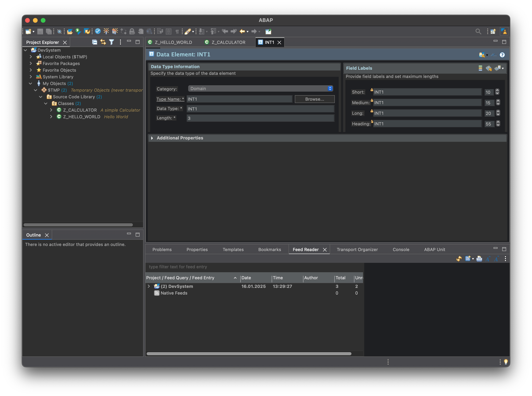Click the Feed Reader printer icon
The height and width of the screenshot is (396, 532).
click(x=479, y=259)
